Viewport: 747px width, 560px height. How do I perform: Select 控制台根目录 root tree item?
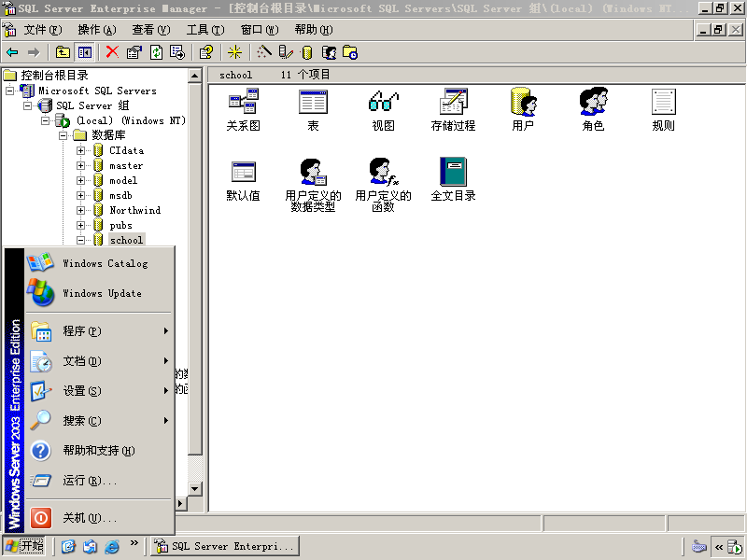pos(54,76)
